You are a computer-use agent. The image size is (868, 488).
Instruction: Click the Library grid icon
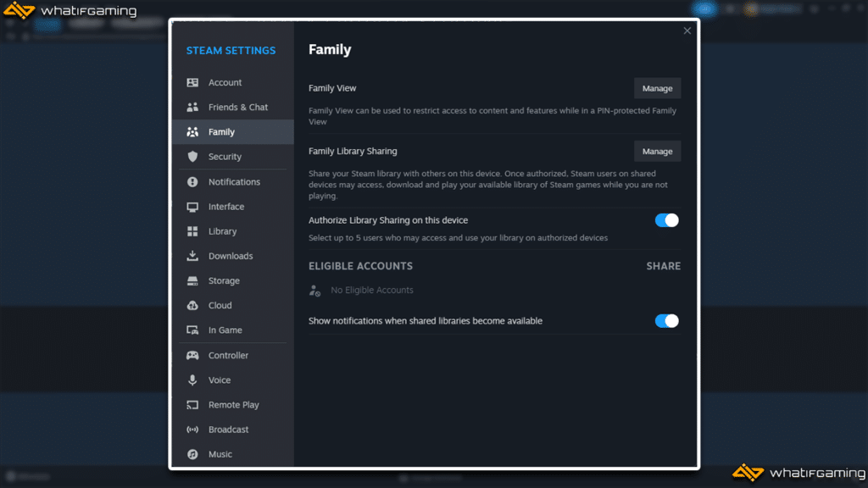(192, 231)
